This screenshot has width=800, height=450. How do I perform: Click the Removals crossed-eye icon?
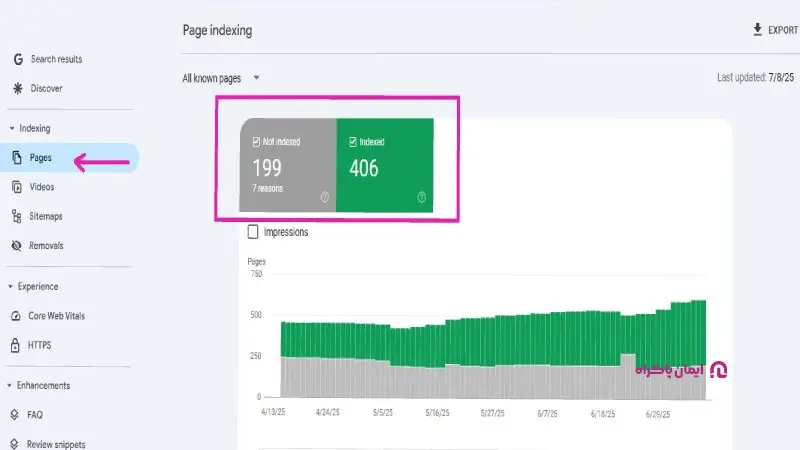click(x=17, y=245)
